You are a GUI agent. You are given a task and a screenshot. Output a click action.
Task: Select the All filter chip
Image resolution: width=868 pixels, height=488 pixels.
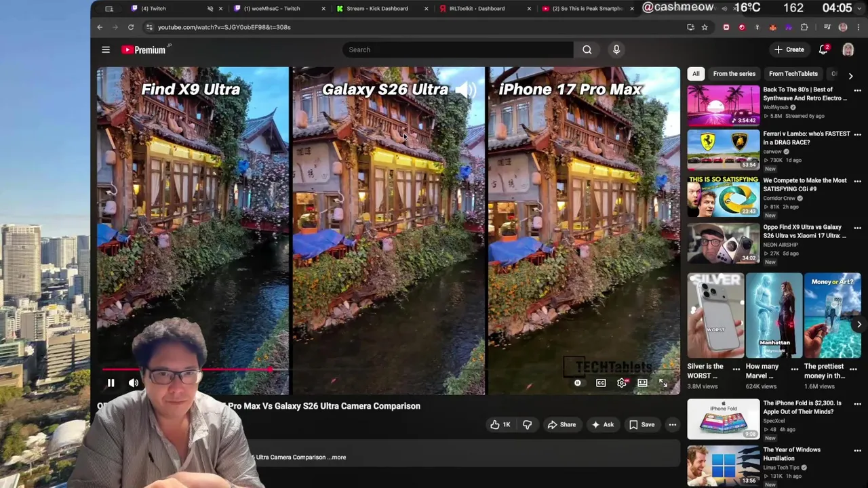(x=696, y=74)
